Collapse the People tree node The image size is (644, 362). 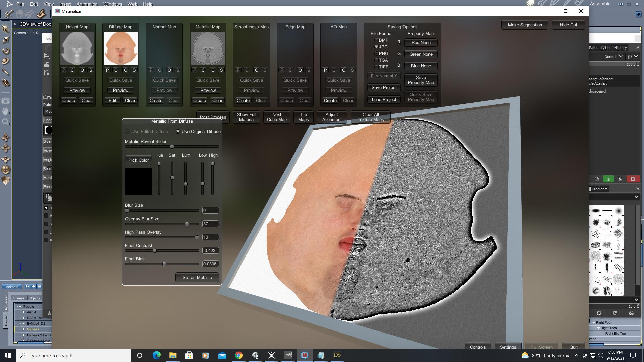click(x=20, y=306)
